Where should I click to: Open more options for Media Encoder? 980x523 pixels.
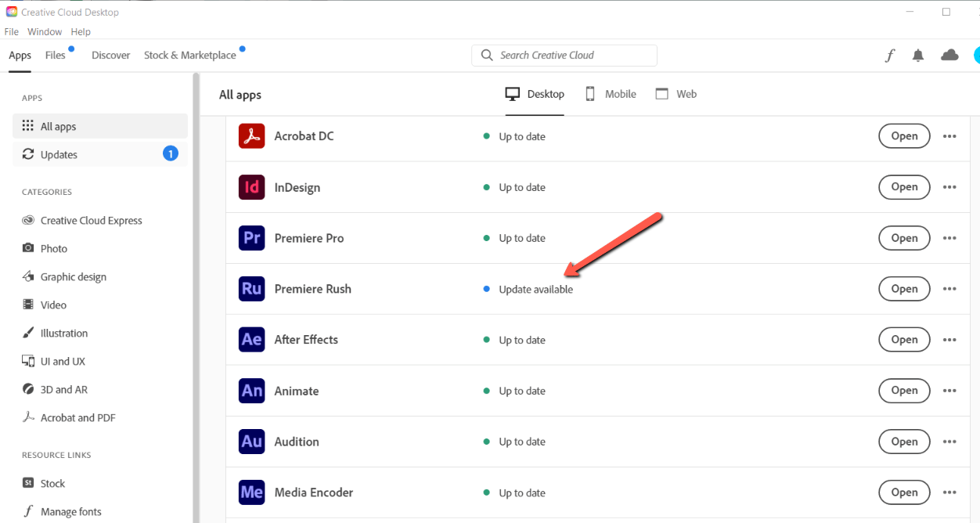click(949, 492)
